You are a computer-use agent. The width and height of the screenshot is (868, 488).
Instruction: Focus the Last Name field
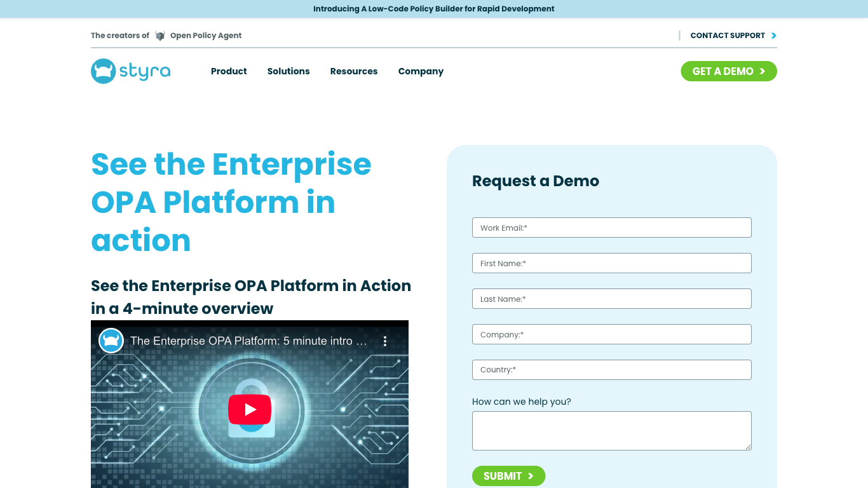(612, 299)
